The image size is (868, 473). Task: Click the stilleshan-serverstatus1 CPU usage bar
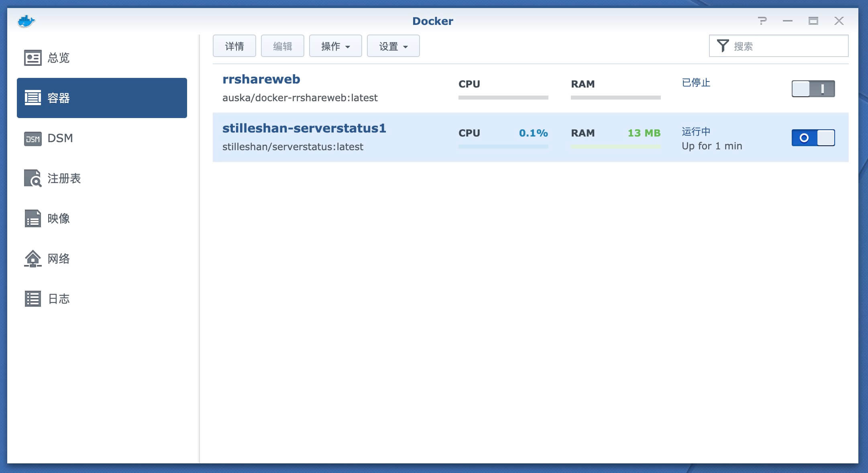[x=503, y=147]
